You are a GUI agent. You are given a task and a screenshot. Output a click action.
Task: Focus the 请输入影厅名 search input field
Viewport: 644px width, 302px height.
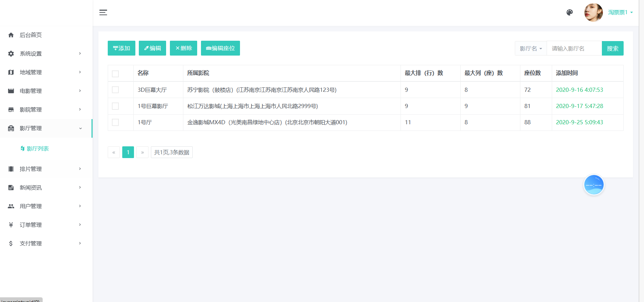pyautogui.click(x=574, y=48)
